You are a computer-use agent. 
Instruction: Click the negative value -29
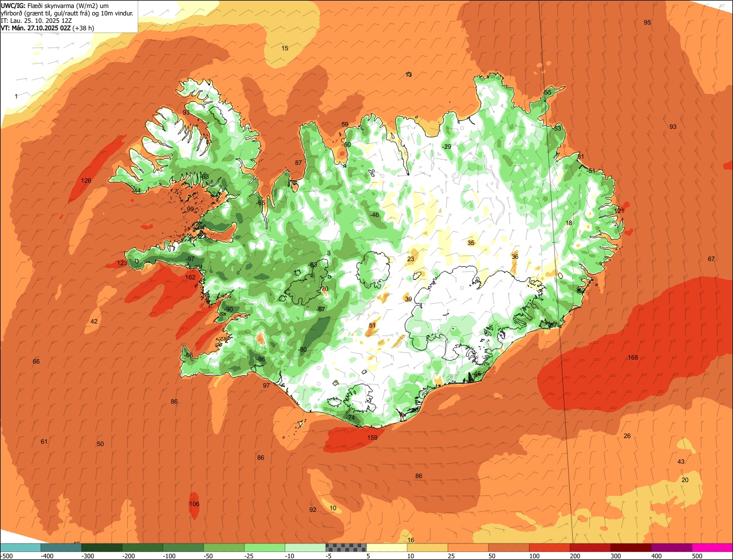point(447,147)
